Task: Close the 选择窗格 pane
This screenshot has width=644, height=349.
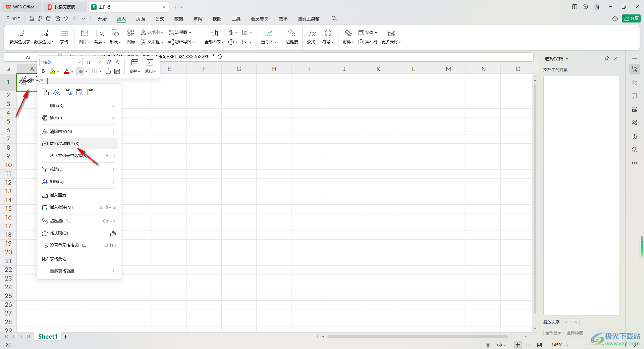Action: 616,58
